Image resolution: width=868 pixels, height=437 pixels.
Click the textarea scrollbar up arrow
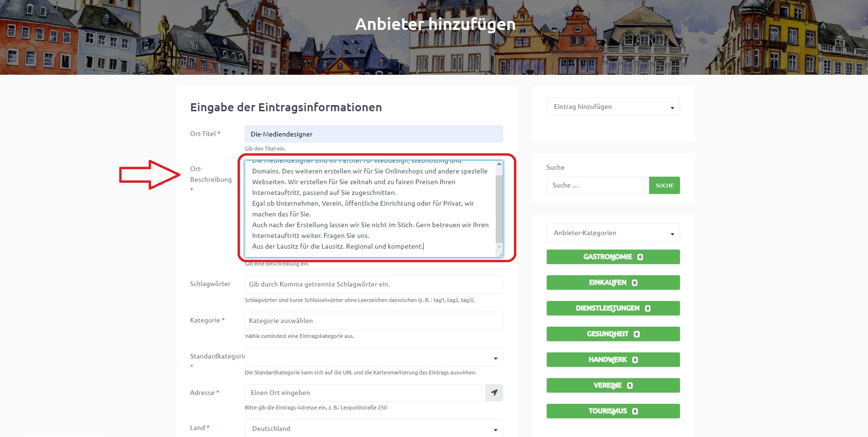tap(499, 165)
